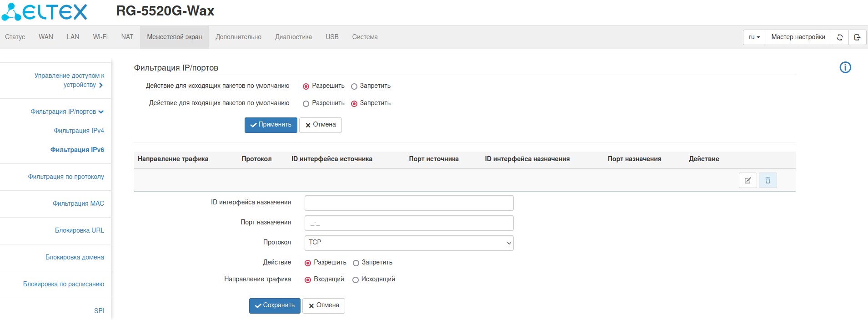Select Разрешить for incoming packets default

[x=306, y=104]
